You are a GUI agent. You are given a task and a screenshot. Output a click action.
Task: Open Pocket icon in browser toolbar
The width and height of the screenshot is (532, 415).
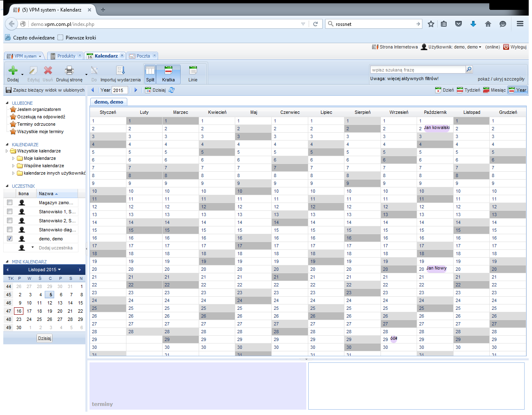[459, 24]
